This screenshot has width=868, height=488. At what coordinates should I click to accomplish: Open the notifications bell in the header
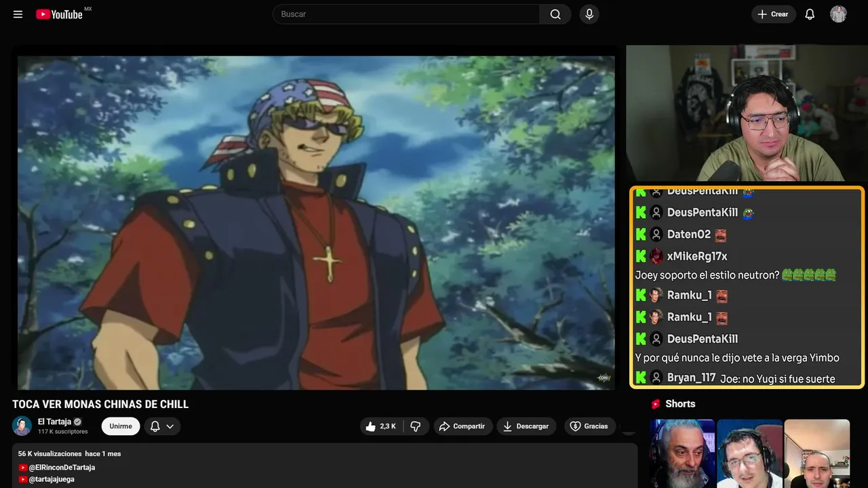pos(810,14)
